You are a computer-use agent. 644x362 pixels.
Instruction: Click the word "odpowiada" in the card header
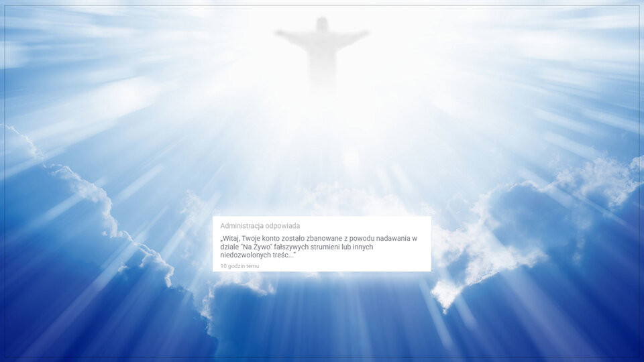click(x=284, y=226)
